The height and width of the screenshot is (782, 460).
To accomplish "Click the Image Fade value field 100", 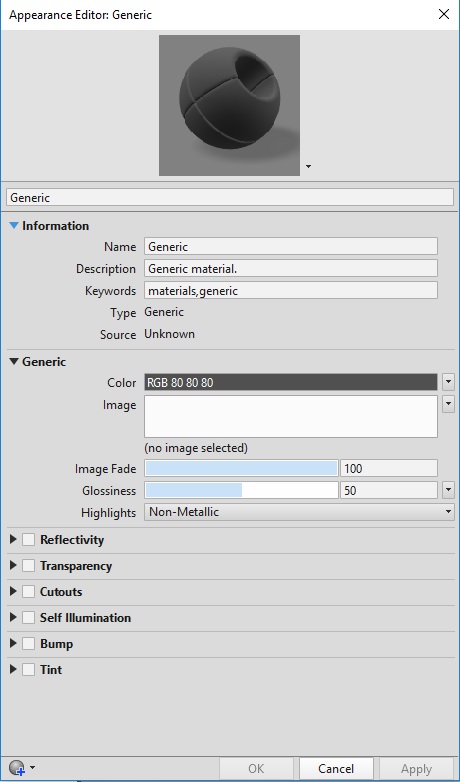I will [389, 468].
